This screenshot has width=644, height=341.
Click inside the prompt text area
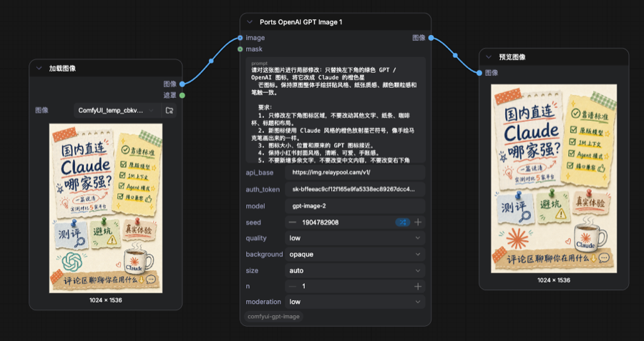(x=336, y=110)
